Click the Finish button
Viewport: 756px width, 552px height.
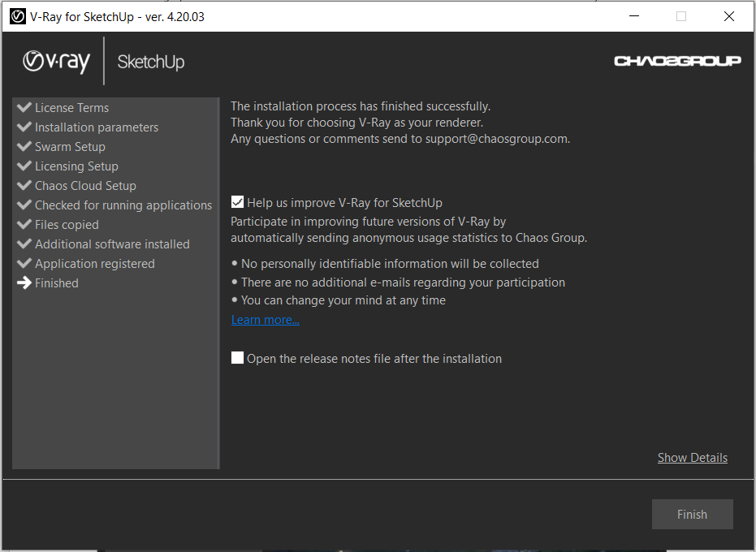point(693,515)
